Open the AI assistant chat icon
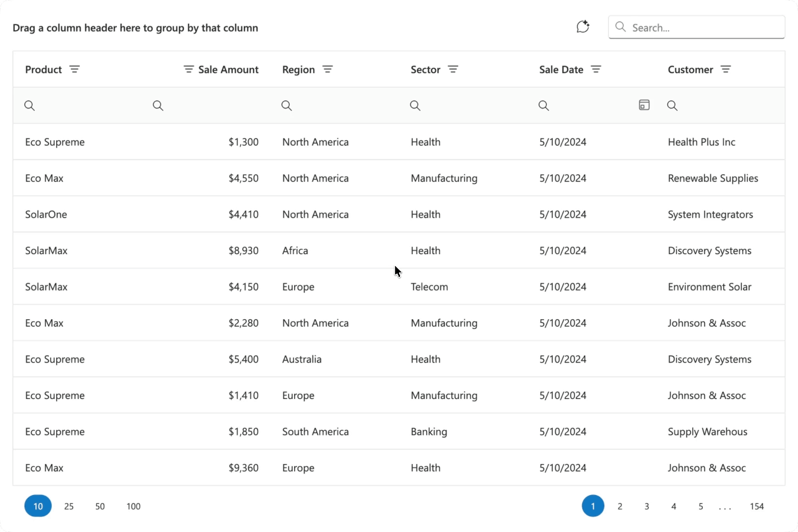The width and height of the screenshot is (798, 532). coord(583,27)
